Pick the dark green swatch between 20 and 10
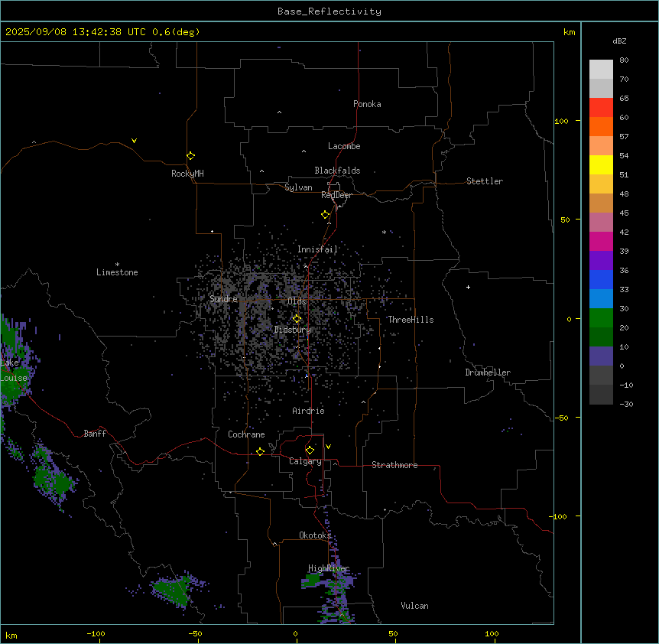Image resolution: width=659 pixels, height=644 pixels. point(601,337)
